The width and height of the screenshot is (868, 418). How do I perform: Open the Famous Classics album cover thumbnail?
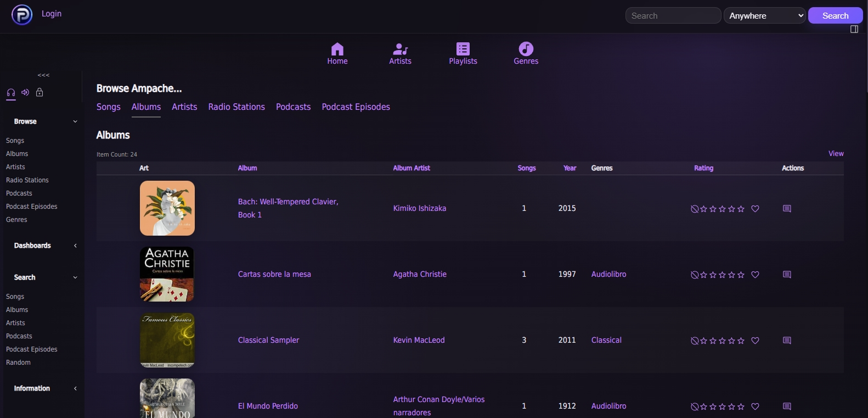click(167, 340)
